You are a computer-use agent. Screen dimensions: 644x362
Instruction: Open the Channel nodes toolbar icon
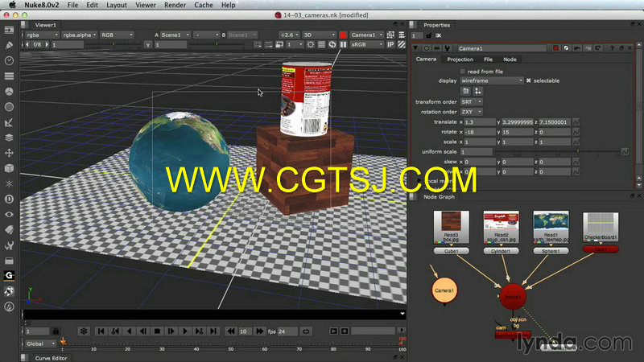tap(9, 76)
